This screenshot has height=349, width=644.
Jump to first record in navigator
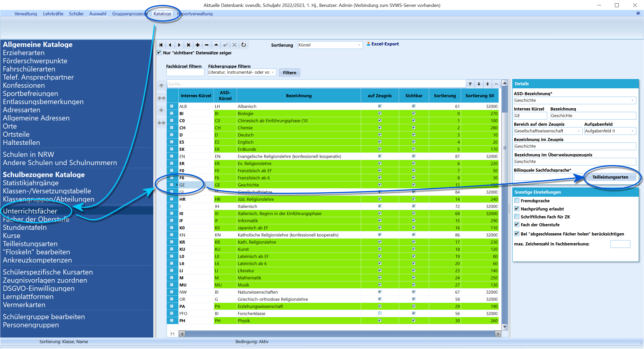[x=161, y=45]
